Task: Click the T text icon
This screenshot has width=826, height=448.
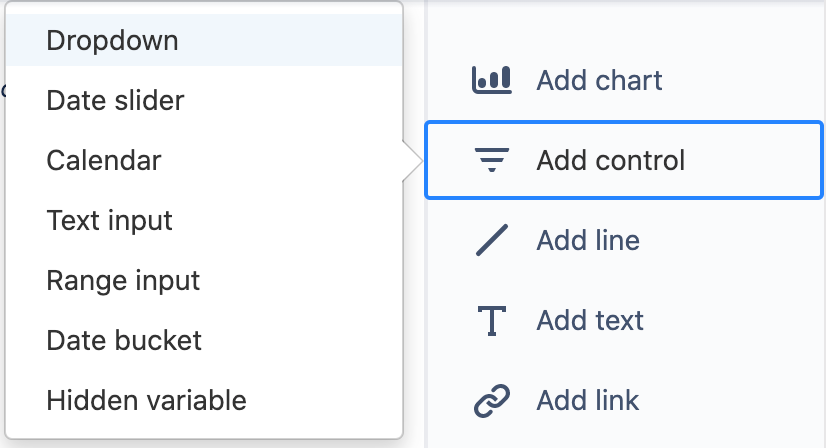Action: point(491,320)
